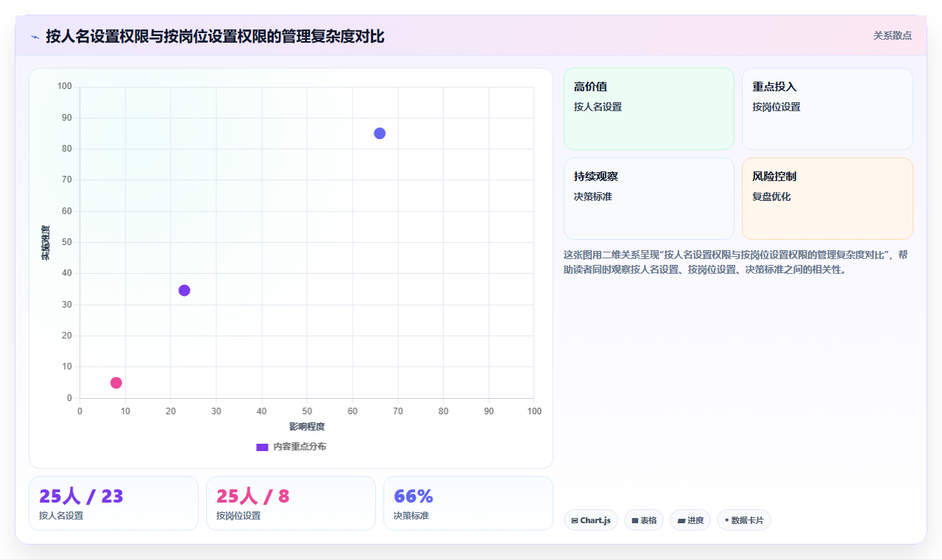Image resolution: width=942 pixels, height=560 pixels.
Task: Click the 66% stat card
Action: coord(468,503)
